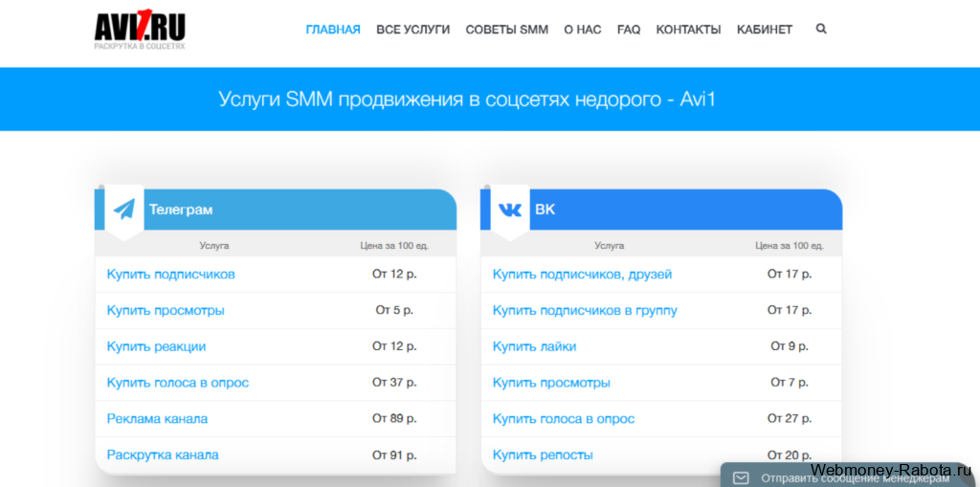Open the FAQ menu item

click(629, 30)
